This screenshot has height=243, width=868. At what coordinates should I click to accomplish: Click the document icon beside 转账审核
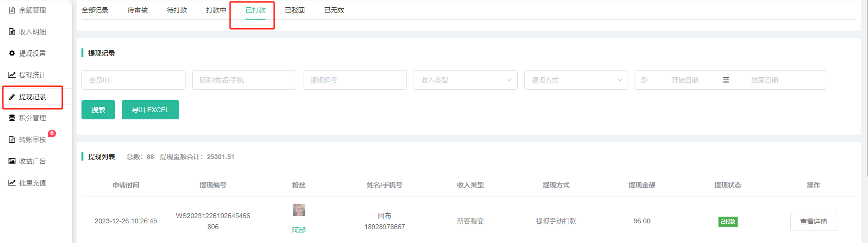(12, 139)
